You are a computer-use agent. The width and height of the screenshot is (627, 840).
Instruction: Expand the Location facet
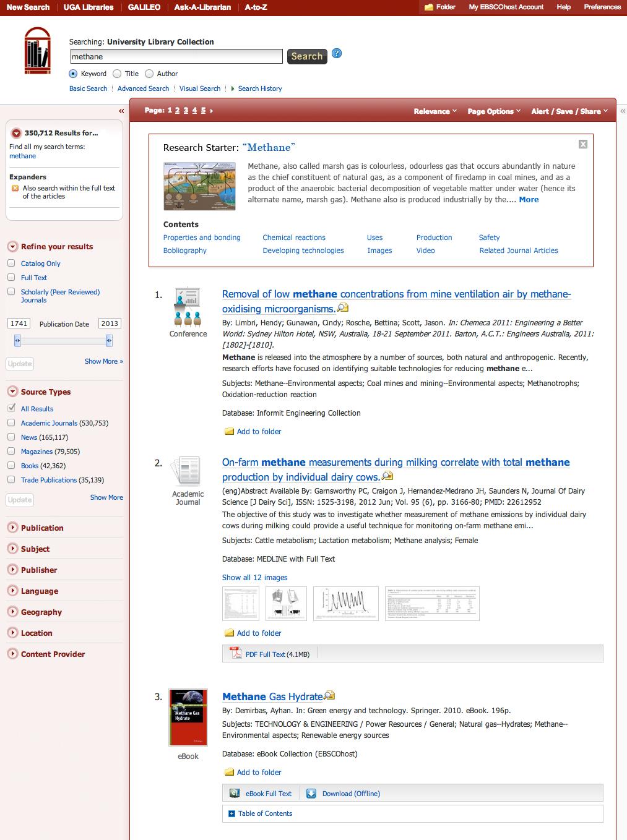(x=12, y=633)
